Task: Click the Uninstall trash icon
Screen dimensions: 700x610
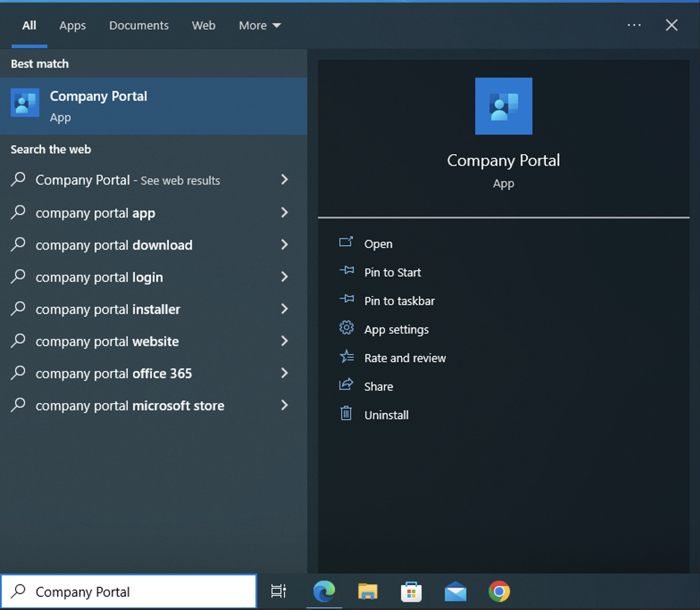Action: point(347,413)
